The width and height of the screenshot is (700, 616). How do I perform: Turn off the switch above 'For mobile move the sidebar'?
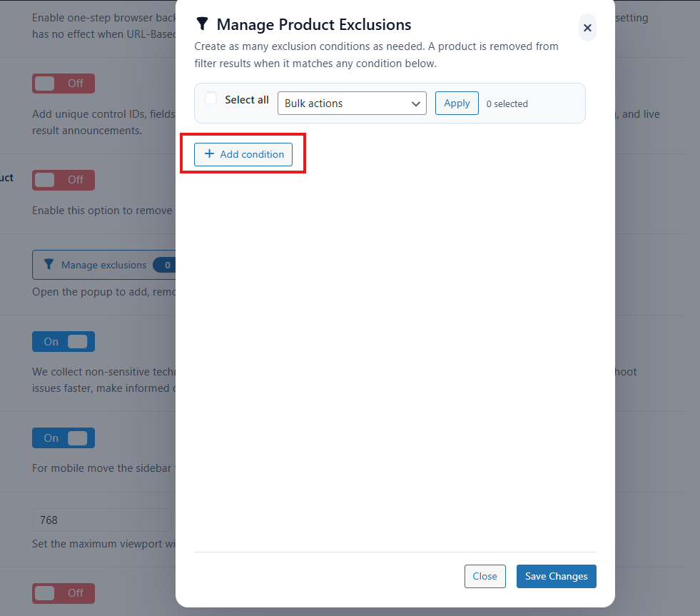[64, 438]
